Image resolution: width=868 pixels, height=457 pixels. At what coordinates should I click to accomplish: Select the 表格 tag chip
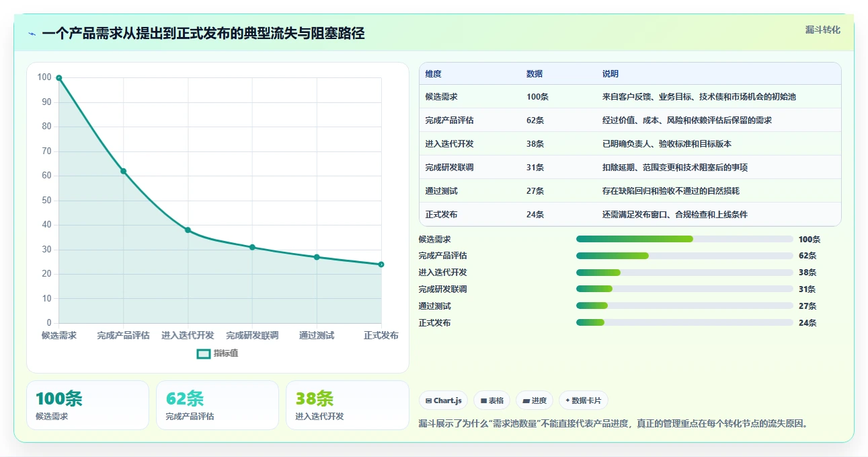pyautogui.click(x=492, y=400)
